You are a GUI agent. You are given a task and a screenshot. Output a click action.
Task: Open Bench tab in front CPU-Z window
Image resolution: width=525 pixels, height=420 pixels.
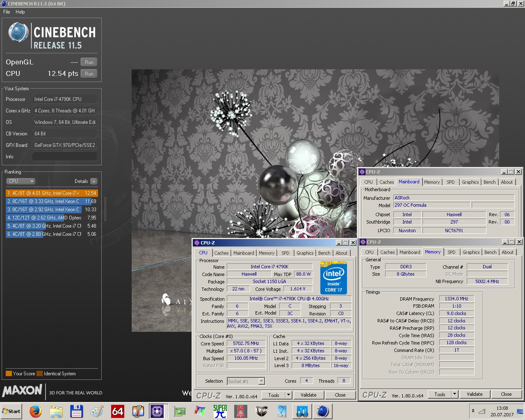324,253
